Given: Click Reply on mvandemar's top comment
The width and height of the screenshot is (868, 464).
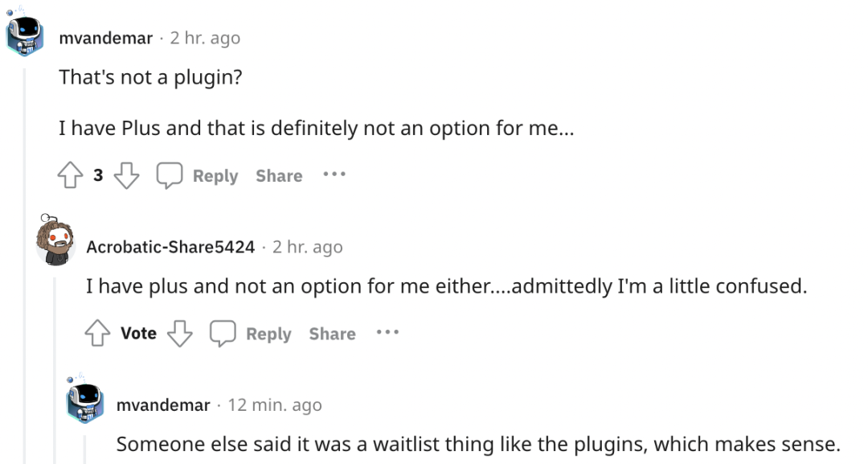Looking at the screenshot, I should [215, 176].
